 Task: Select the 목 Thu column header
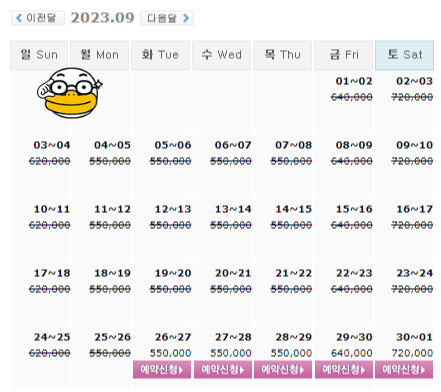coord(282,55)
